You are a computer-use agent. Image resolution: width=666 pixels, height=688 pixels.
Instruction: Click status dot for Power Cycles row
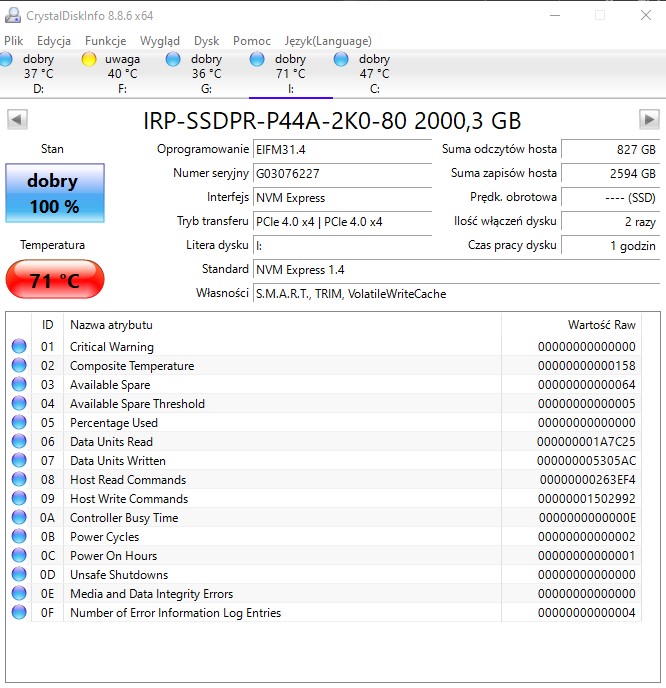click(19, 536)
